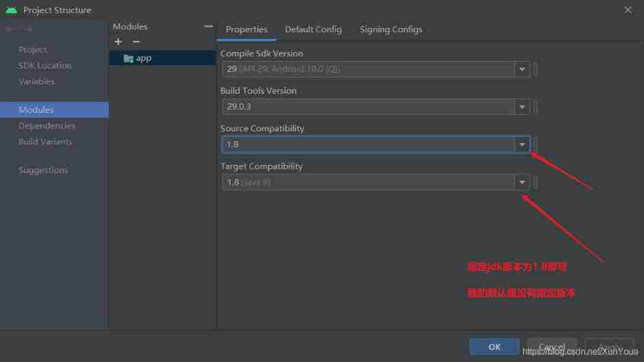Switch to the Default Config tab
Viewport: 644px width, 362px height.
(313, 29)
